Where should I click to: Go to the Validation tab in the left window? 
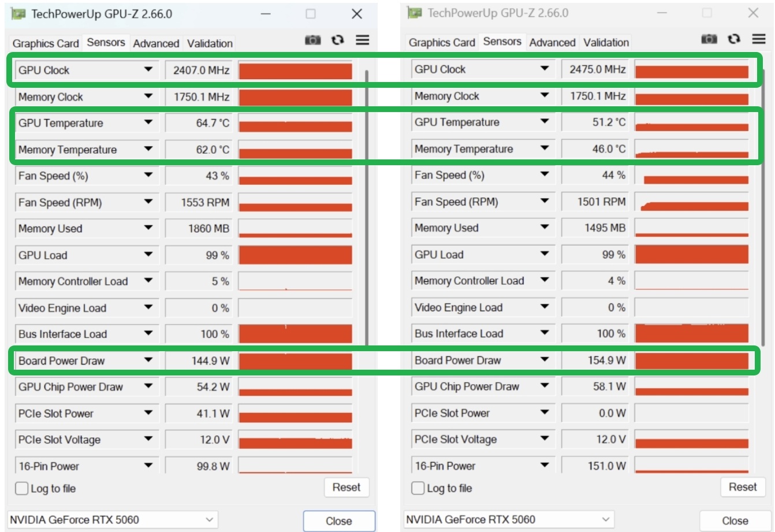click(x=210, y=43)
